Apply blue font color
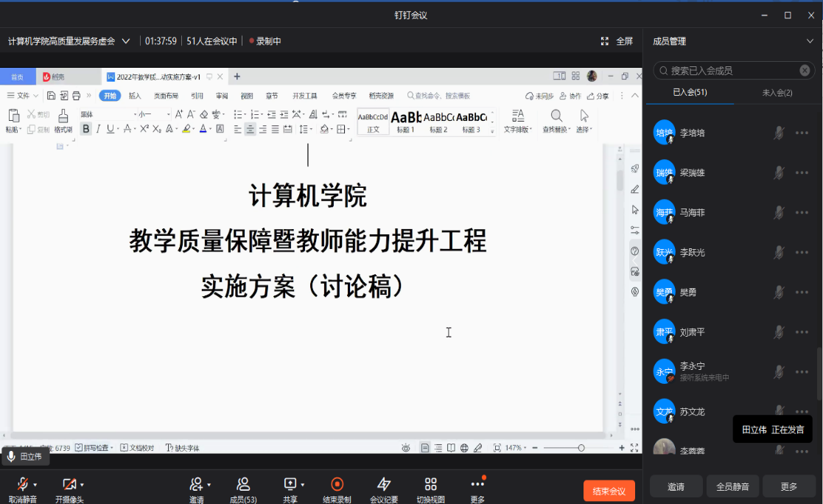Viewport: 823px width, 504px height. pos(203,129)
